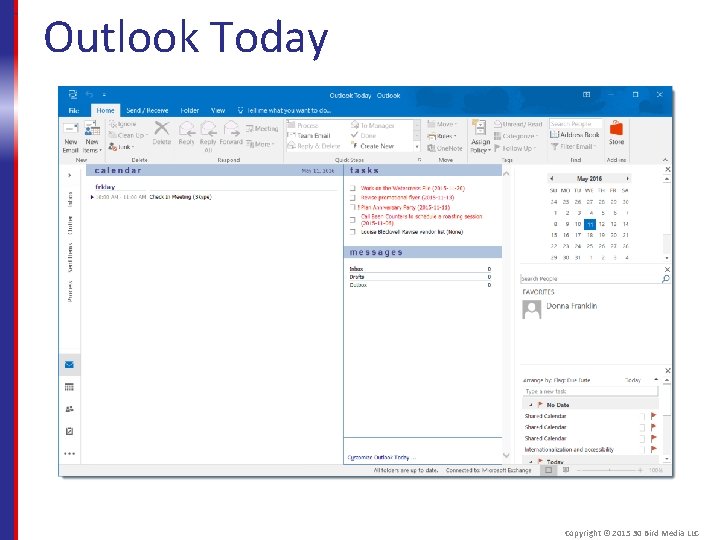The image size is (720, 540).
Task: Click the Store add-ins button
Action: pos(616,133)
